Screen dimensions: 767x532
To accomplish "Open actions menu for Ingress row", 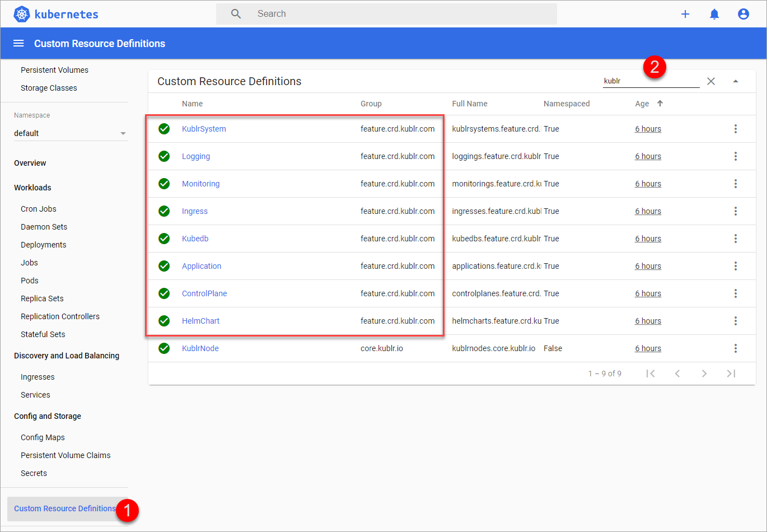I will click(736, 211).
